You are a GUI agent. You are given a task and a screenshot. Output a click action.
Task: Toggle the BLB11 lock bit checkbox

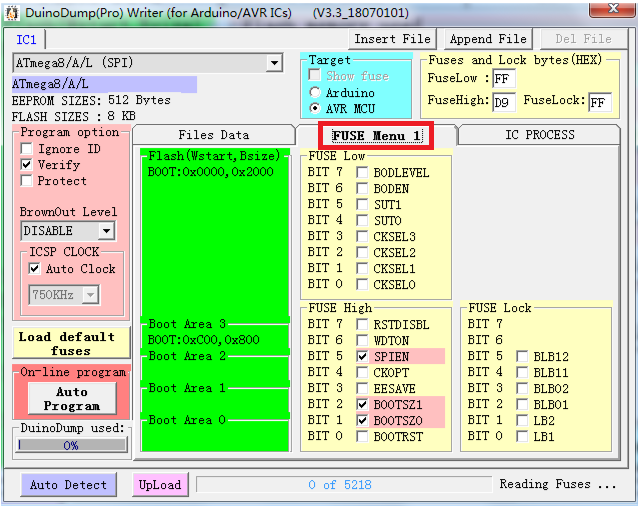tap(522, 372)
